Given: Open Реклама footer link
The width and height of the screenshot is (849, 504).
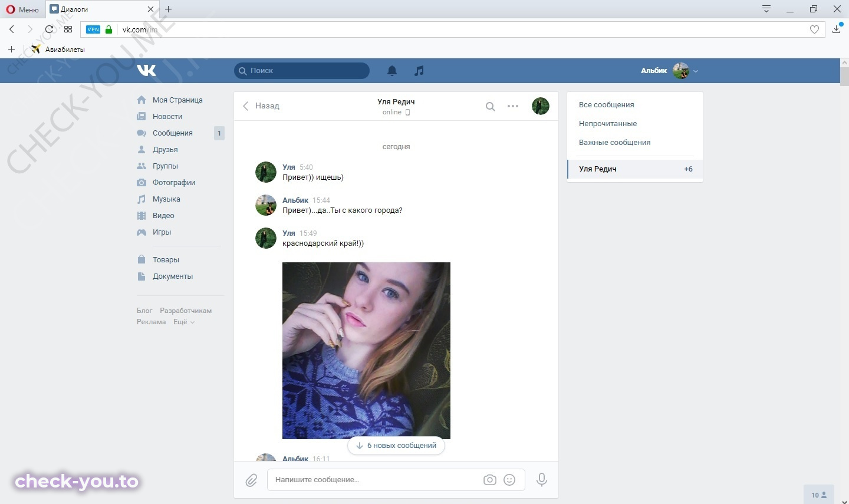Looking at the screenshot, I should click(x=152, y=322).
